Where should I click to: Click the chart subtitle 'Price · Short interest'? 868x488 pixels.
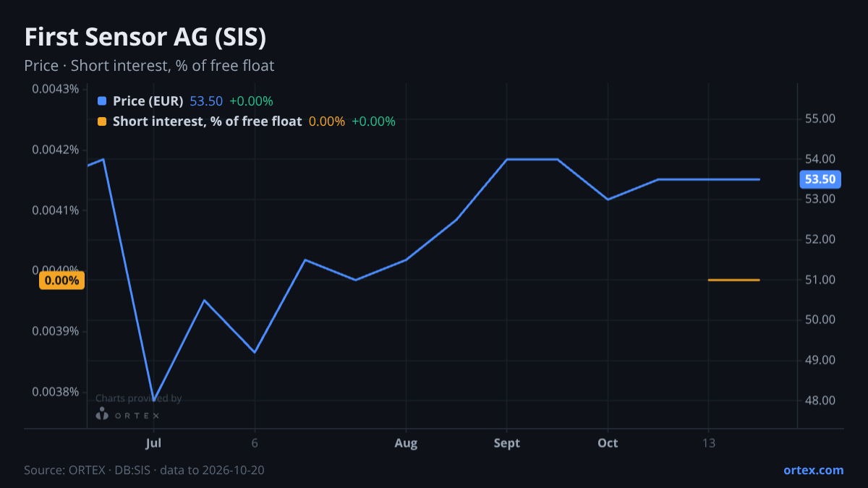click(x=149, y=66)
